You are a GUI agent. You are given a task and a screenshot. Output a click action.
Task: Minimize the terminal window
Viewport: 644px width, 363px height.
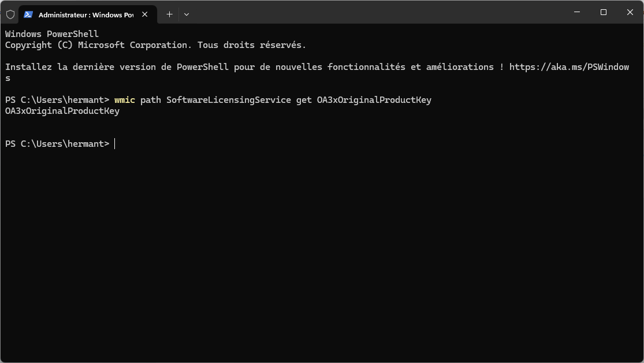click(576, 12)
